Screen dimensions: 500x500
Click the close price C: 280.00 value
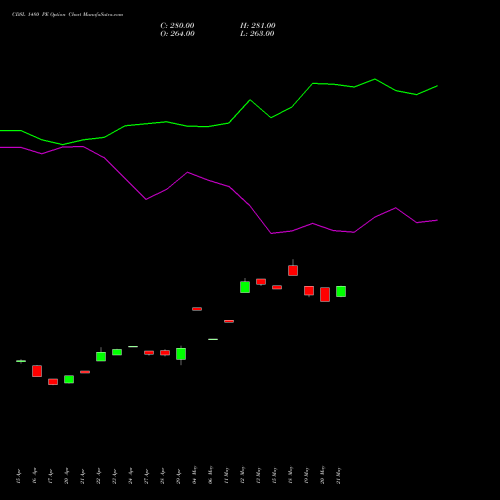tap(177, 26)
